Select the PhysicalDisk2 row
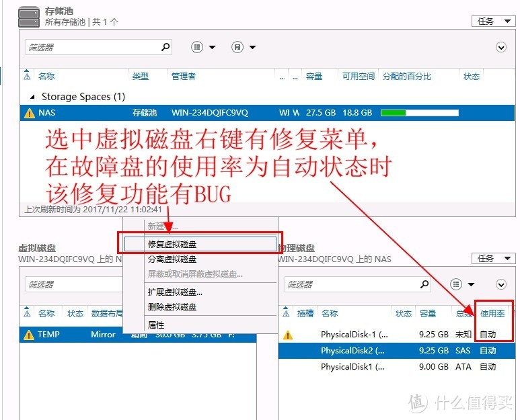The height and width of the screenshot is (420, 520). pyautogui.click(x=396, y=350)
